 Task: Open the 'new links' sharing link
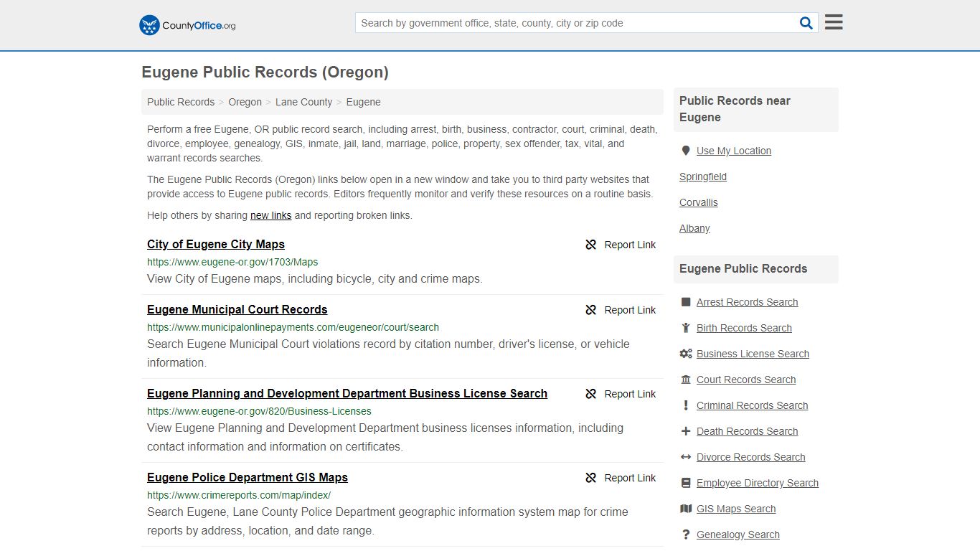click(x=271, y=215)
